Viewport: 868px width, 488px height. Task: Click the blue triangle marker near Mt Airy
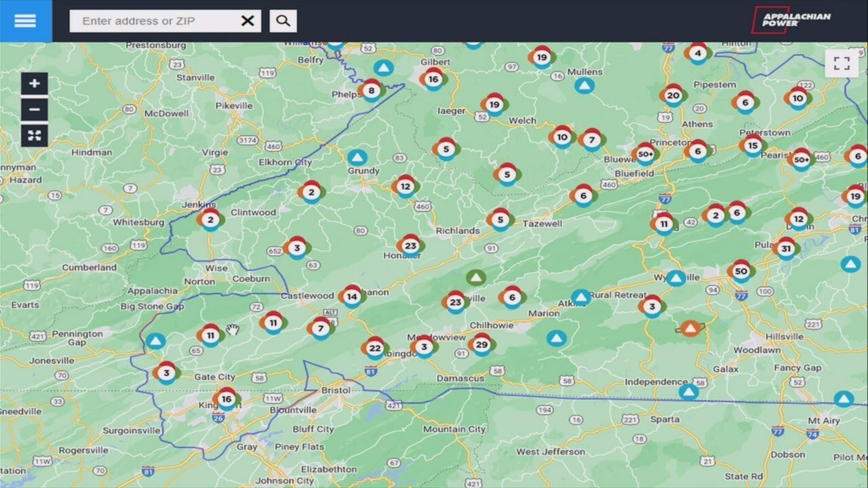click(843, 399)
